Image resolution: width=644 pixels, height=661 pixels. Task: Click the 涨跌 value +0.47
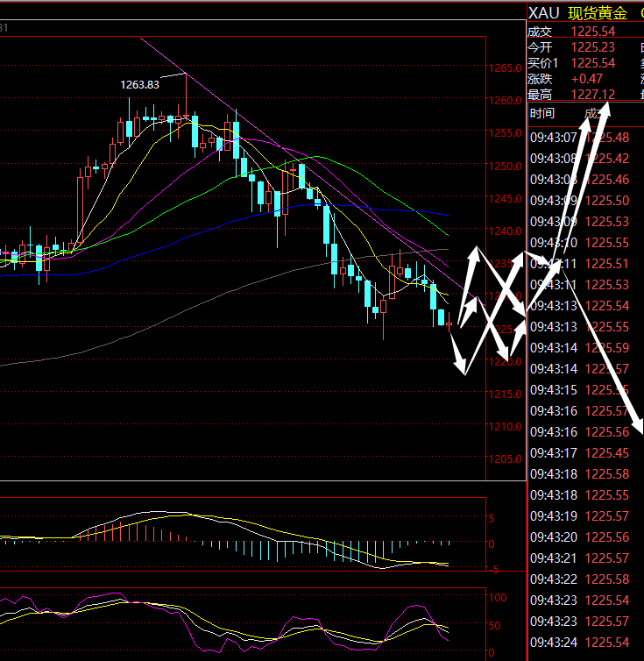pos(587,79)
